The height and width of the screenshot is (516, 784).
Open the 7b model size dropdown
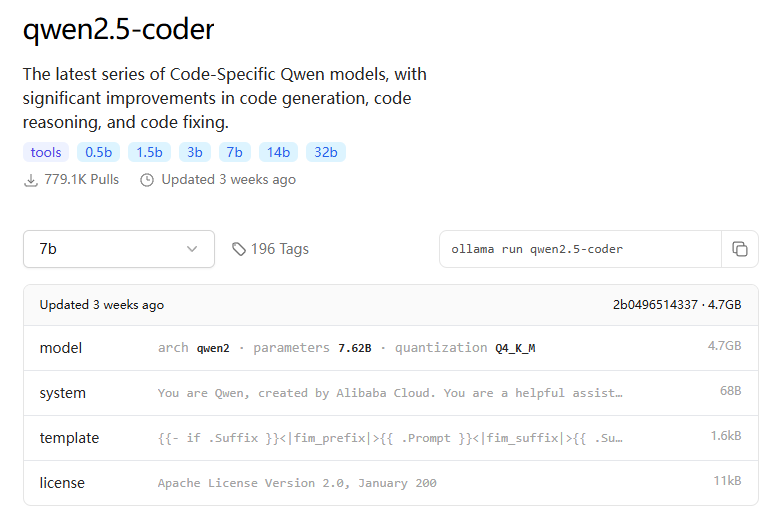point(119,249)
